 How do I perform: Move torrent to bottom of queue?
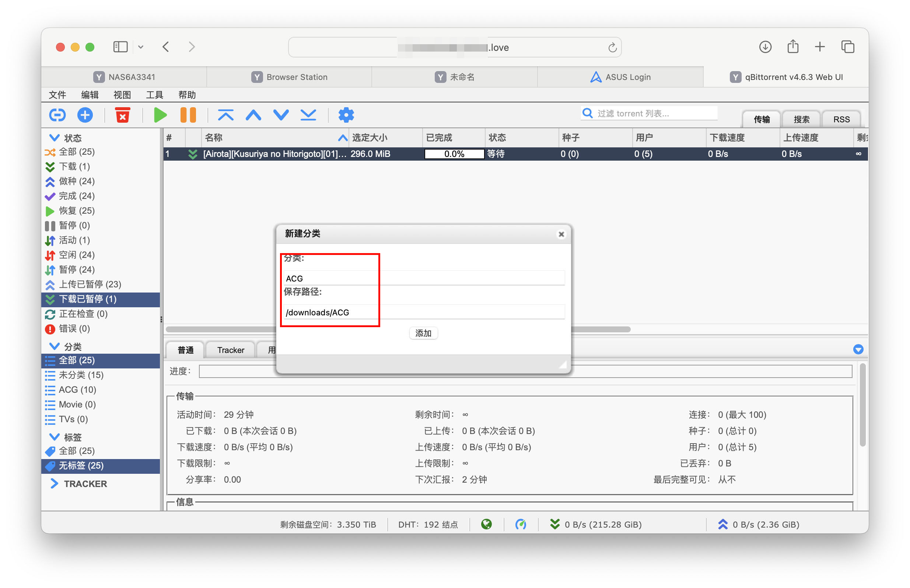click(308, 115)
